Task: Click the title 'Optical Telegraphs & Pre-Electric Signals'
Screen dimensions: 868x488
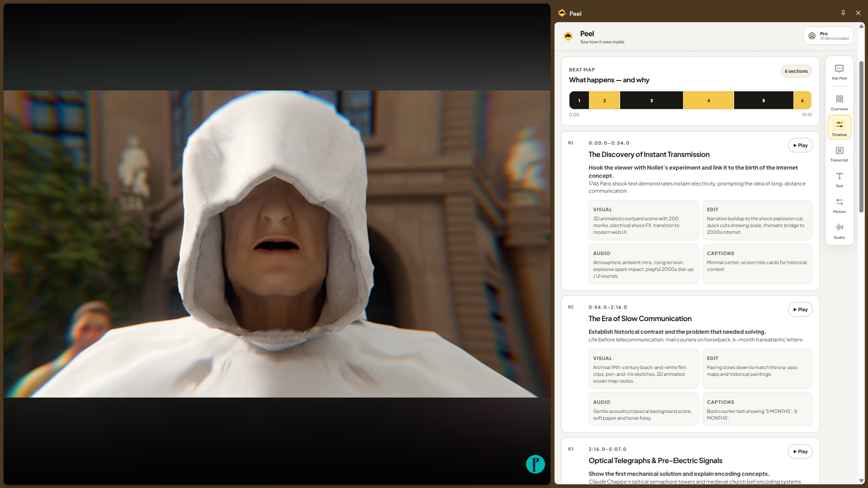Action: click(x=655, y=461)
